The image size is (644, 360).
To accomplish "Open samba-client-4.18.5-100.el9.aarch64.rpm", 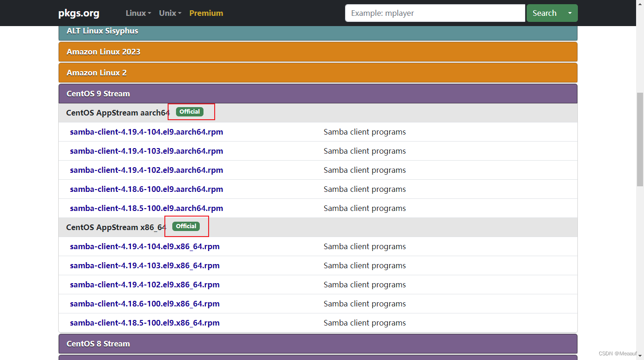I will click(x=146, y=208).
